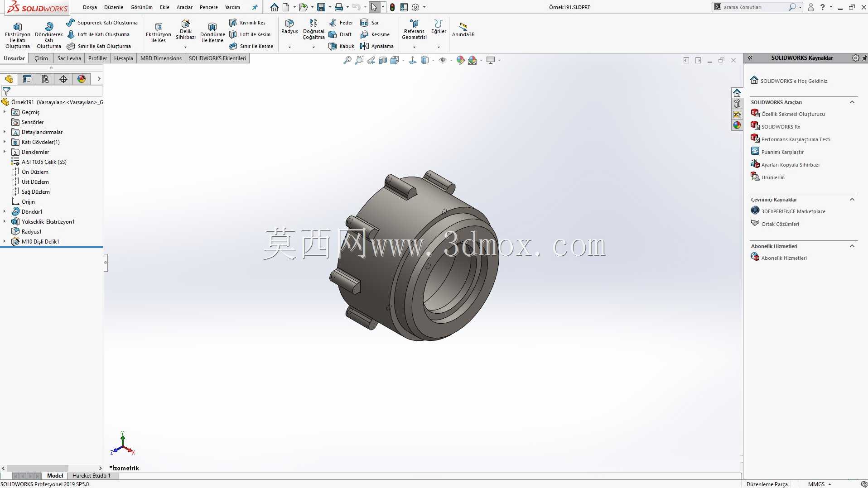The width and height of the screenshot is (868, 488).
Task: Click the Save toolbar icon
Action: point(321,7)
